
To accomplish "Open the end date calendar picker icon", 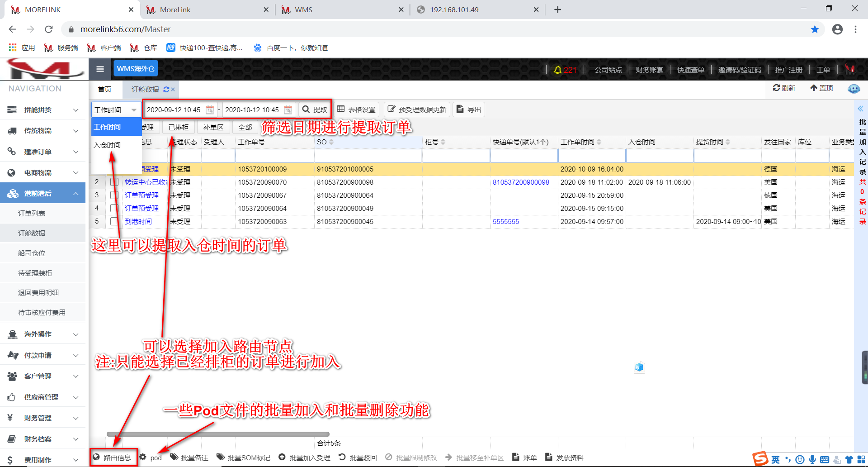I will coord(288,110).
